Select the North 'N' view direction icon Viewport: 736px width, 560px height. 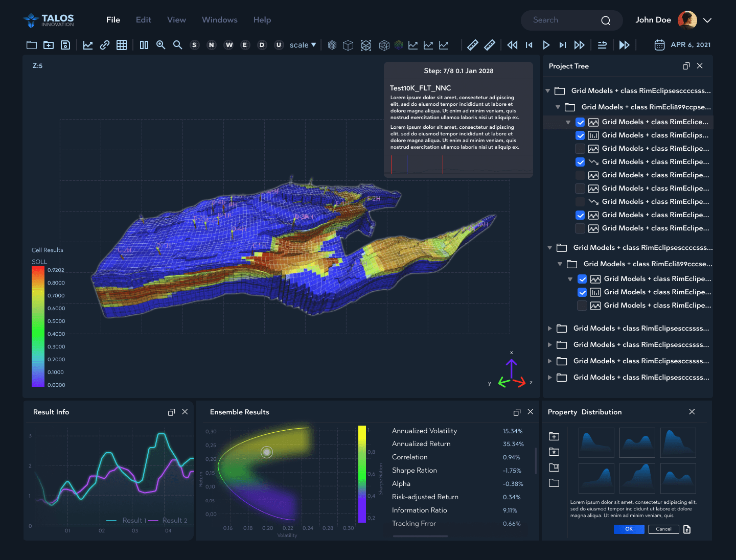(211, 45)
